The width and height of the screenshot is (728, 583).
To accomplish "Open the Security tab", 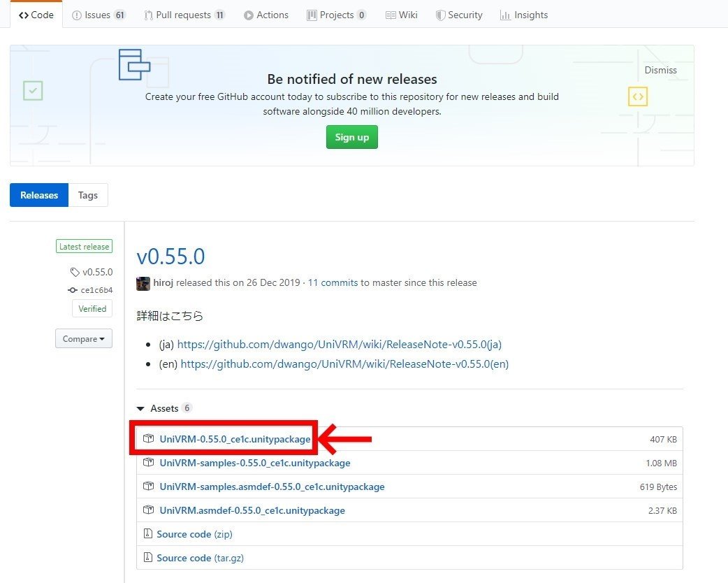I will pos(459,15).
